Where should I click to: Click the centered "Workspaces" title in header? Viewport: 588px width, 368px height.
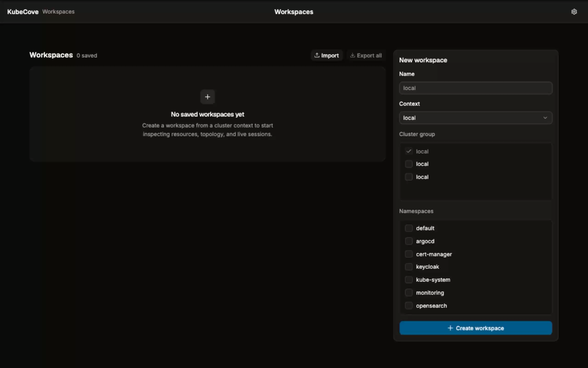point(294,12)
